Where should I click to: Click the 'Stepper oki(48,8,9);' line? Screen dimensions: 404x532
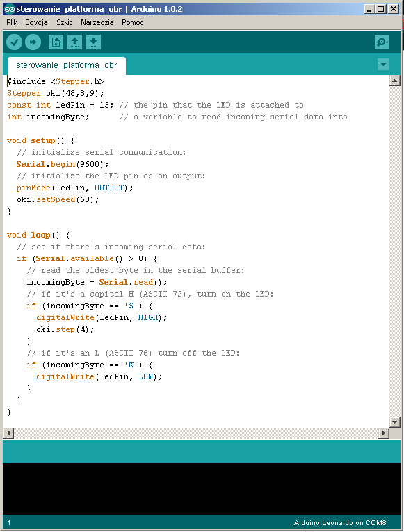point(56,93)
